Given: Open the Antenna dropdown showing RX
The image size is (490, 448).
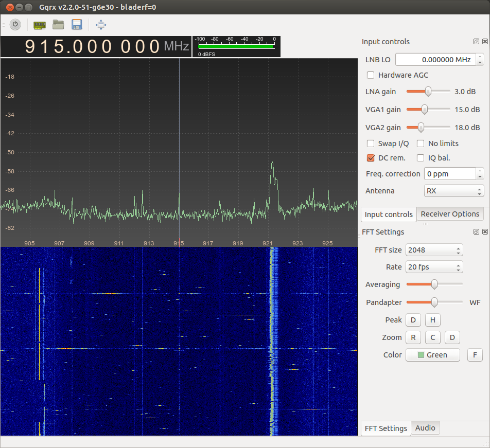Looking at the screenshot, I should (453, 191).
